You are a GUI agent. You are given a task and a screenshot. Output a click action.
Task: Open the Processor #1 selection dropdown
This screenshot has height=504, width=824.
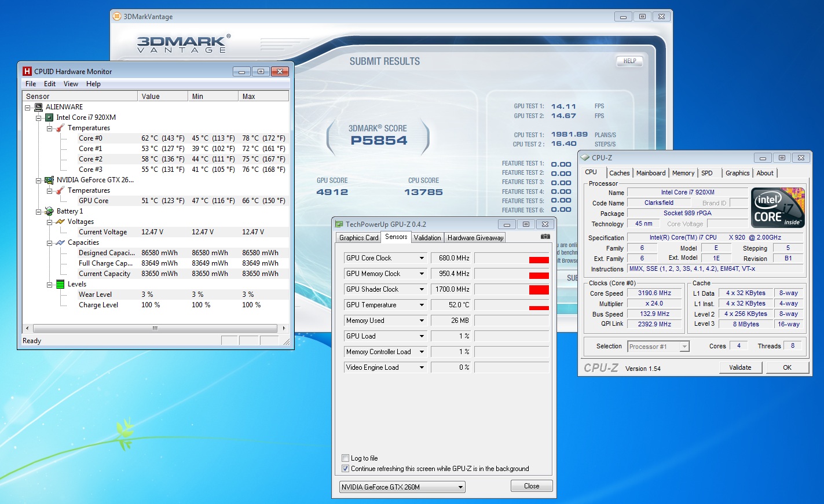[x=684, y=347]
